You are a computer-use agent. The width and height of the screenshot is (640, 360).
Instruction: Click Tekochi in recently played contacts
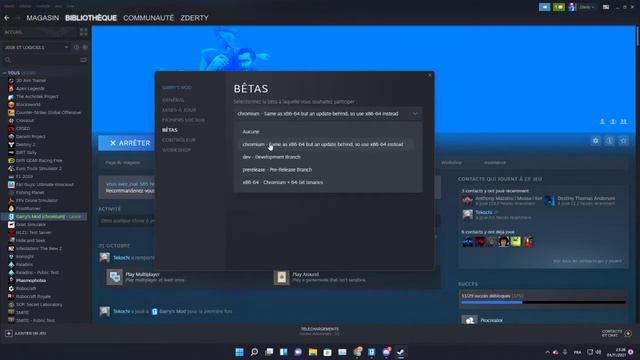497,215
